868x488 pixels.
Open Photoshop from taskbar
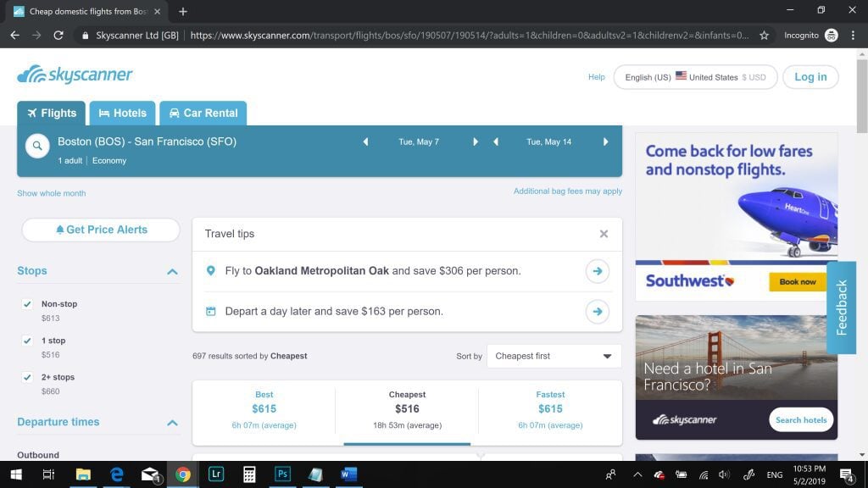[x=282, y=474]
